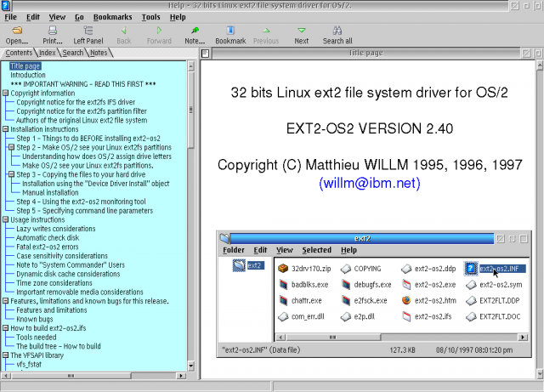Click the ext2 folder icon in tree
544x392 pixels.
click(239, 265)
